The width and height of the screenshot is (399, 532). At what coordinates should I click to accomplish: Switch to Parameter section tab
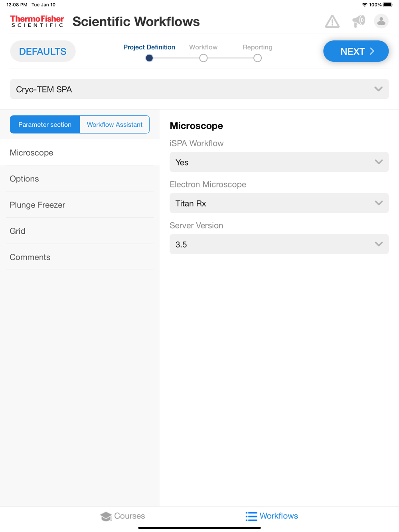[45, 124]
